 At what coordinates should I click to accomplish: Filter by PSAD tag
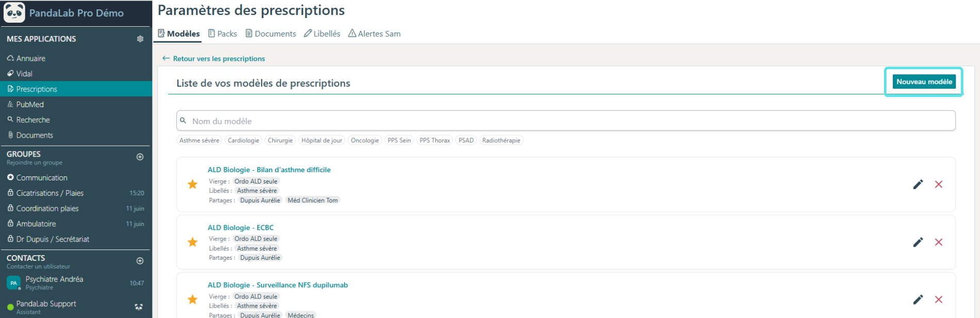point(466,140)
